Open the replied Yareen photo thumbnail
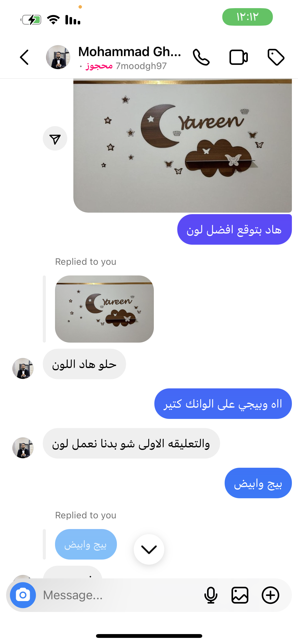The image size is (298, 644). pos(104,309)
